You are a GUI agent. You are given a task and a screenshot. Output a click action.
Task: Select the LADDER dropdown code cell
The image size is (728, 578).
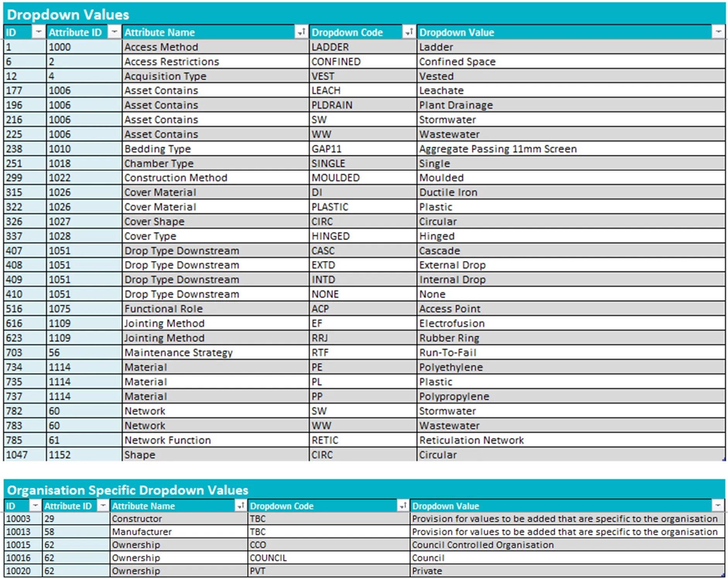363,47
